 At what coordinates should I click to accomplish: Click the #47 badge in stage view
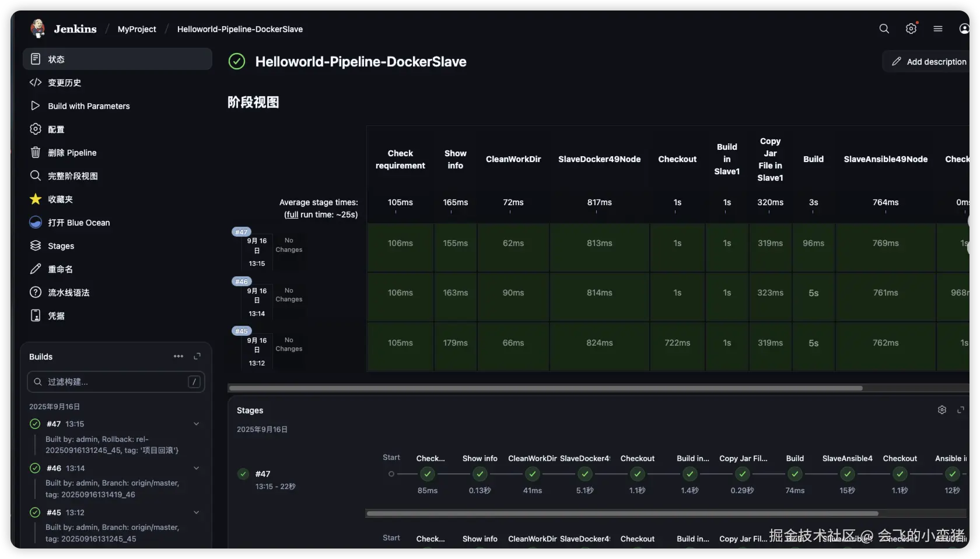pyautogui.click(x=241, y=231)
